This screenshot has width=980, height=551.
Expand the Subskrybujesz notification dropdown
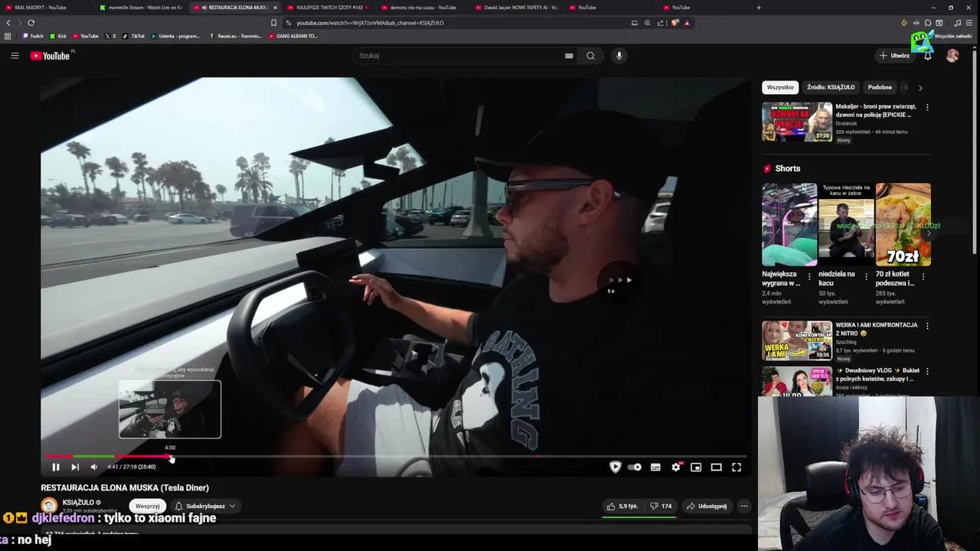tap(205, 506)
